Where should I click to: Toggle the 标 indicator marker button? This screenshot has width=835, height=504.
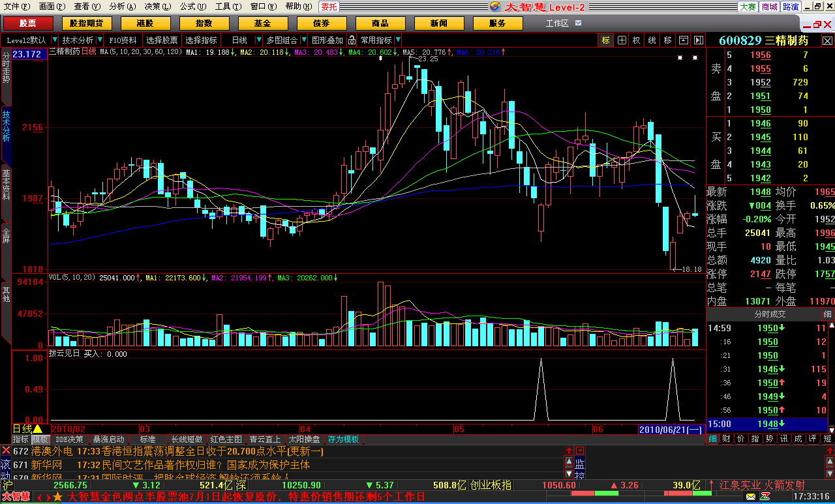(606, 40)
